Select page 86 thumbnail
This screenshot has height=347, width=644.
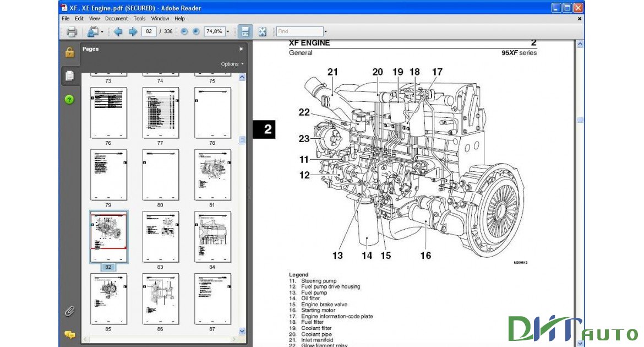161,299
